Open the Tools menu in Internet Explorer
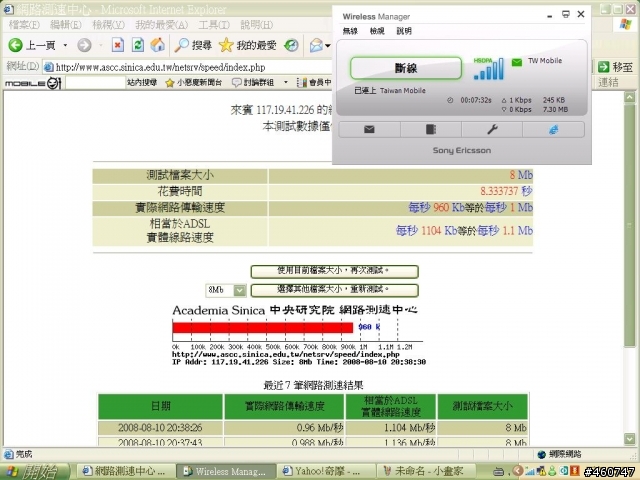Screen dimensions: 640x480 214,25
